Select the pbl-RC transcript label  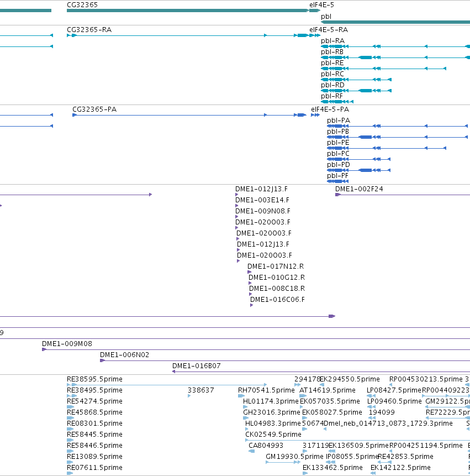pos(332,74)
